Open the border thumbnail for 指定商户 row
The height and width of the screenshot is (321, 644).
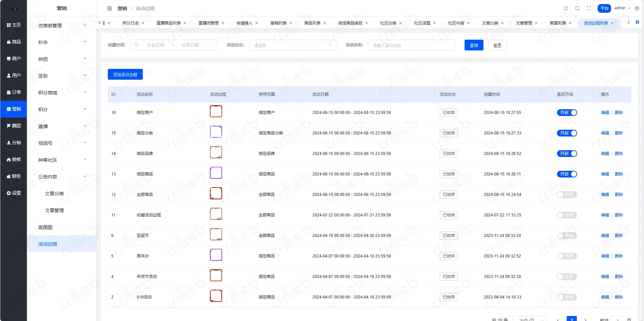point(216,111)
